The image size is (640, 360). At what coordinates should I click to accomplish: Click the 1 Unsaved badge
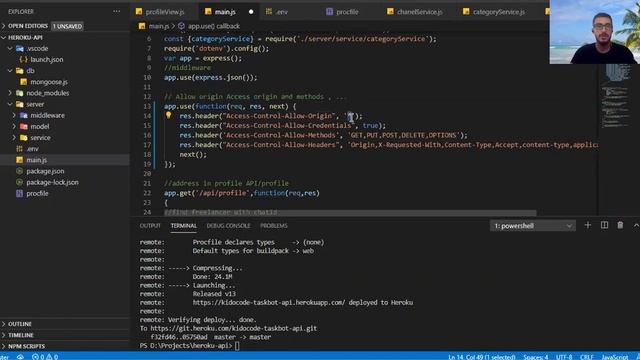[67, 26]
